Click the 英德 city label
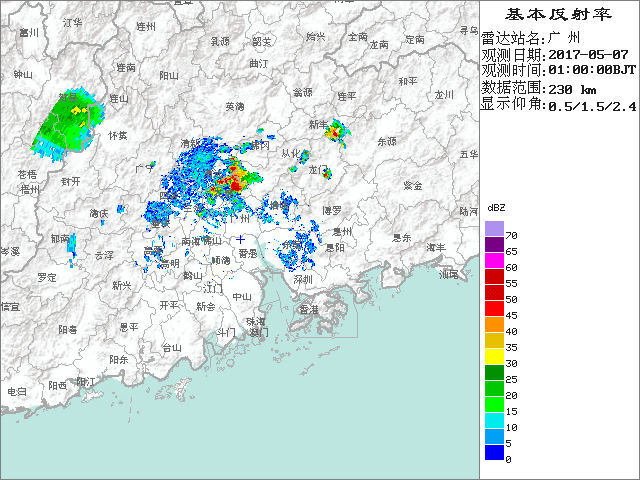 tap(234, 106)
